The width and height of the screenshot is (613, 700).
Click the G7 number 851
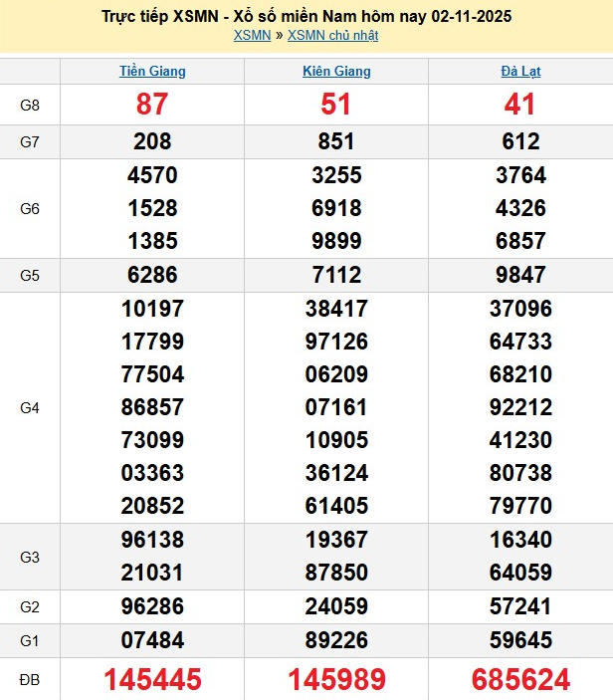click(x=336, y=141)
